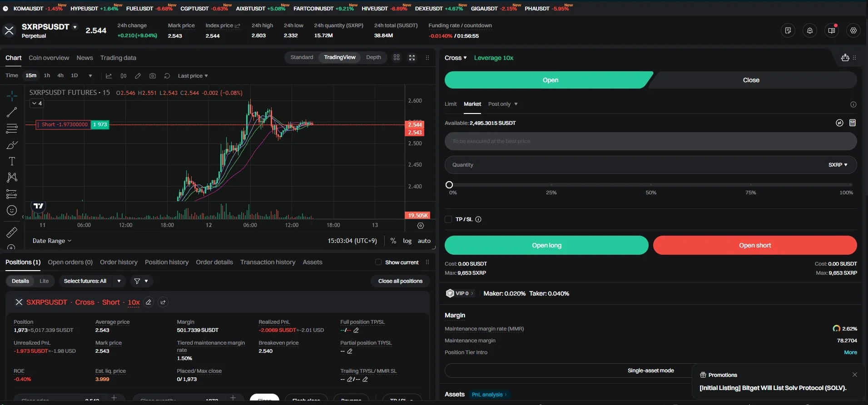The image size is (868, 405).
Task: Show TP/SL info tooltip icon
Action: (478, 219)
